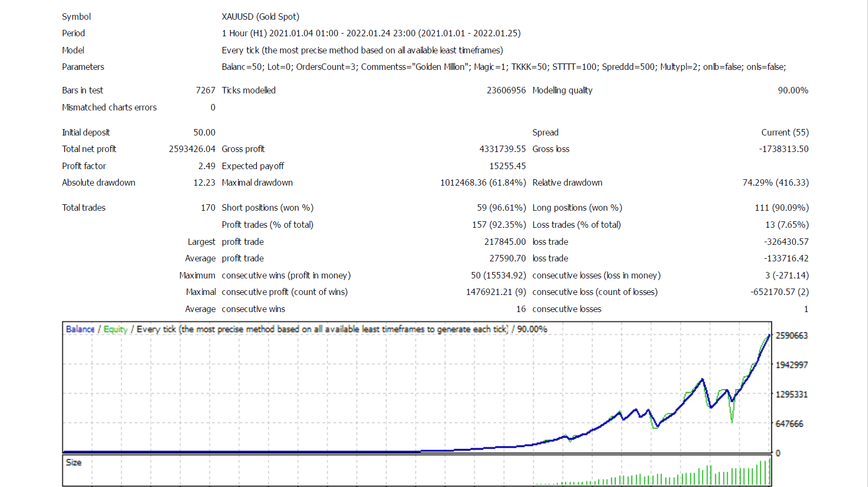Click the "Total net profit" label
This screenshot has width=868, height=487.
pos(89,149)
